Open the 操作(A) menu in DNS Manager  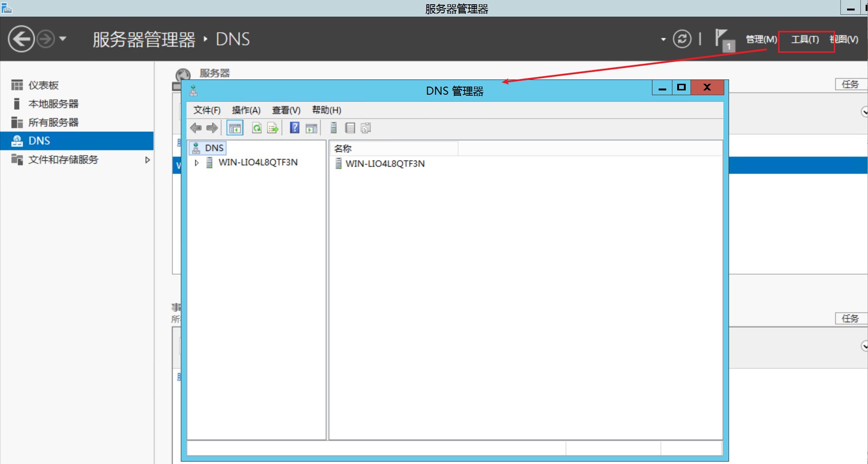[246, 110]
